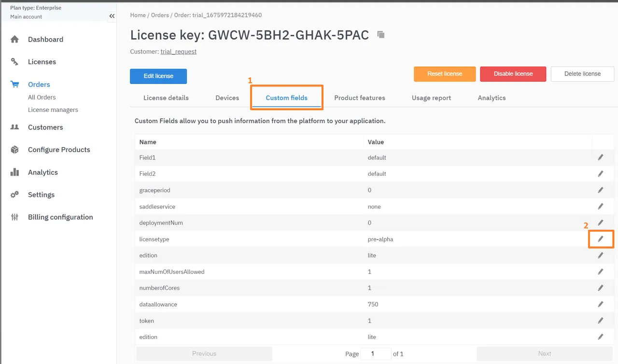618x364 pixels.
Task: Edit the saddleservice field pencil icon
Action: (601, 206)
